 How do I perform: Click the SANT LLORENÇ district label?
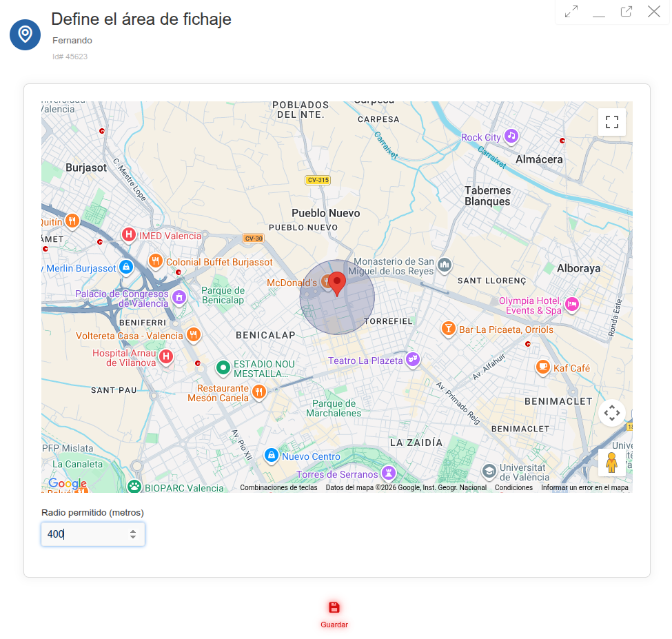tap(491, 281)
